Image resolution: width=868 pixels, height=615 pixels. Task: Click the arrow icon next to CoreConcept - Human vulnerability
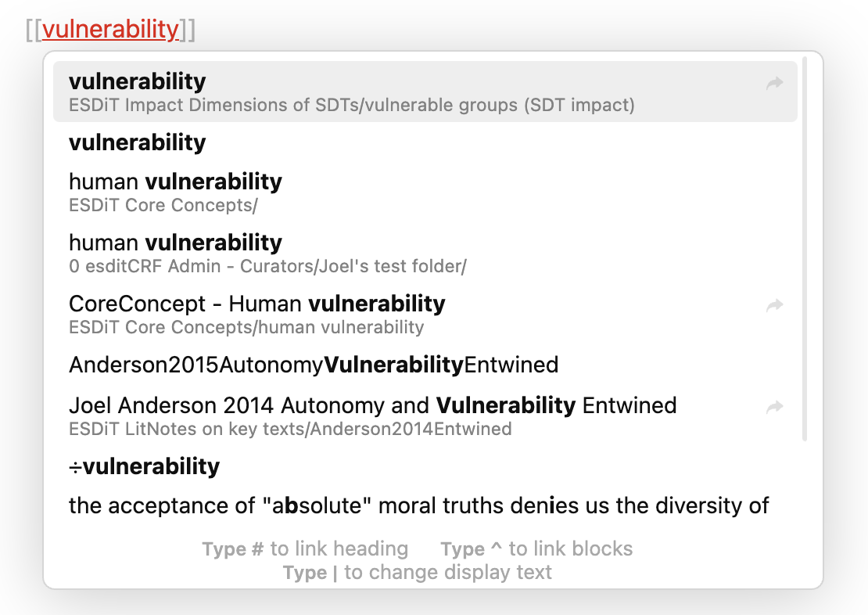point(773,305)
